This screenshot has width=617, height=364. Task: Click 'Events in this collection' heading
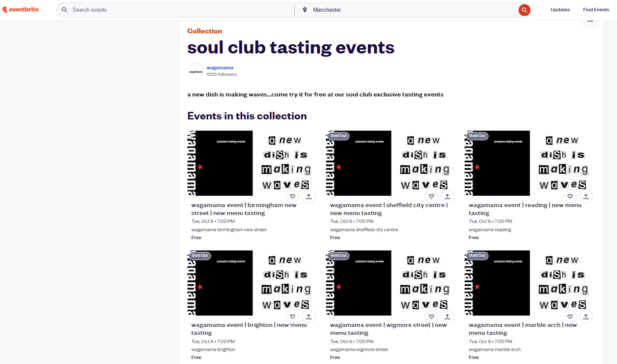[x=247, y=116]
